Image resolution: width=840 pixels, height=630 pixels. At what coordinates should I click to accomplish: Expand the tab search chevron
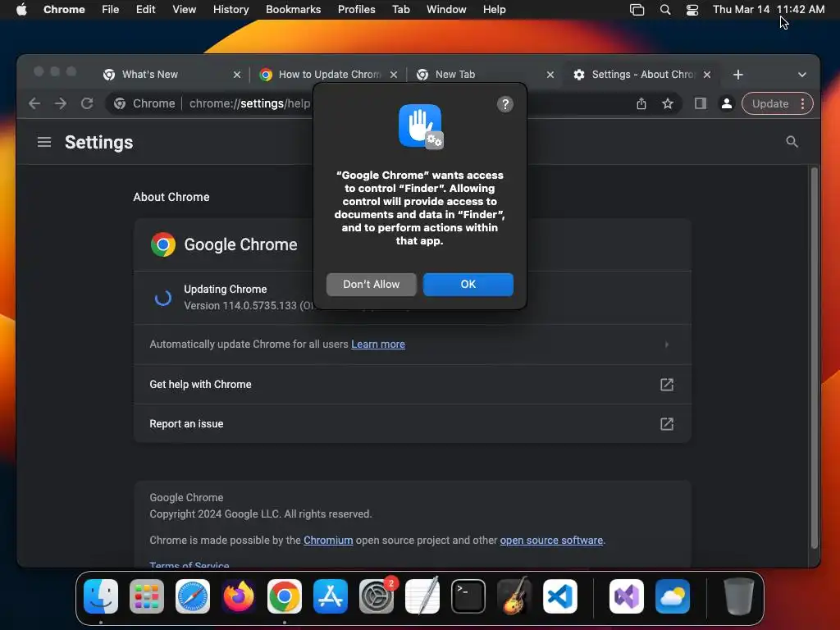point(802,75)
